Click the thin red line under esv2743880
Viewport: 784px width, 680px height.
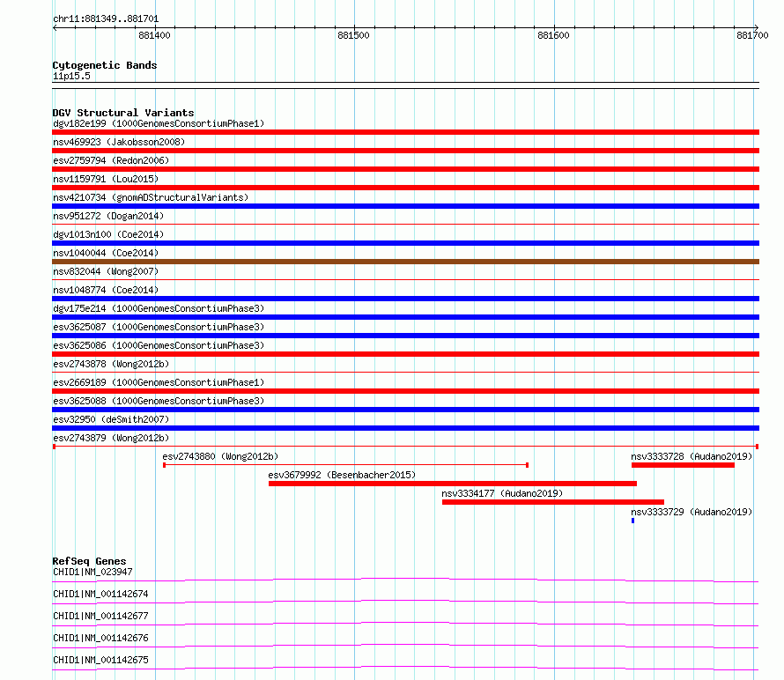point(346,465)
